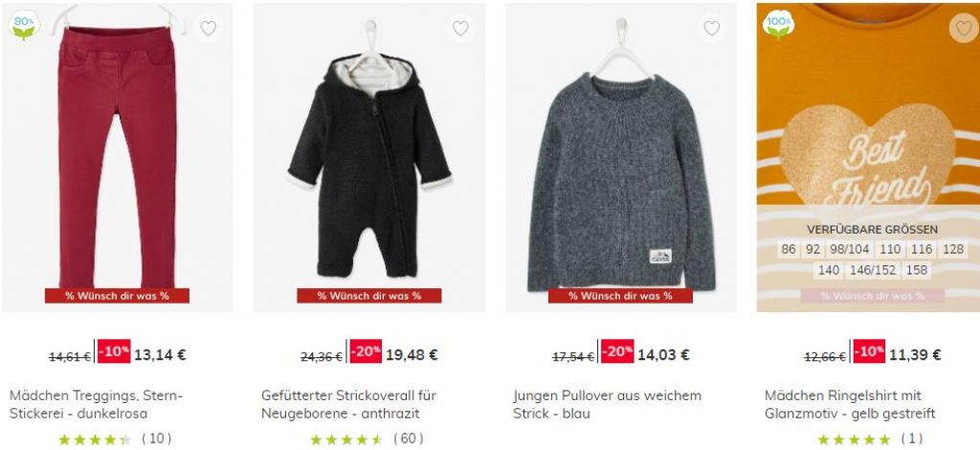
Task: Open Mädchen Ringelshirt mit Glanzmotiv link
Action: click(850, 404)
